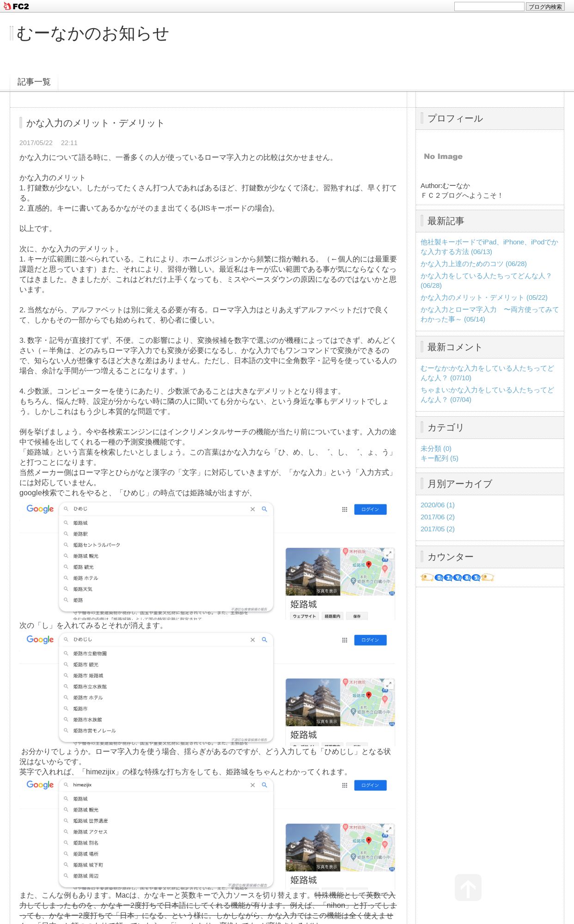
Task: Open the 2017/05 (2) archive
Action: (x=438, y=529)
